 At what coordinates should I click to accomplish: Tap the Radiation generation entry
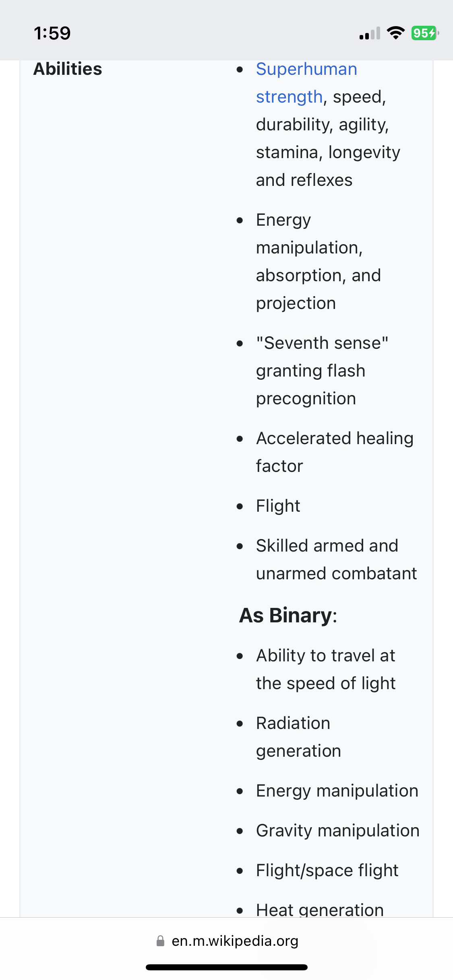tap(298, 737)
